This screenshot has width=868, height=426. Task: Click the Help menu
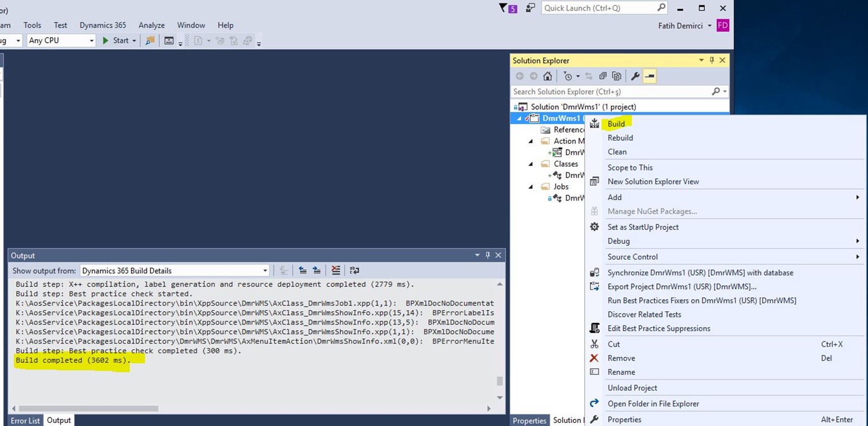(225, 25)
